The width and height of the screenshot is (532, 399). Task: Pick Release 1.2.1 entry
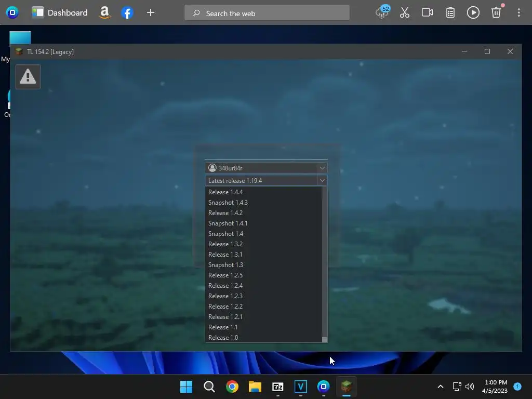(263, 317)
